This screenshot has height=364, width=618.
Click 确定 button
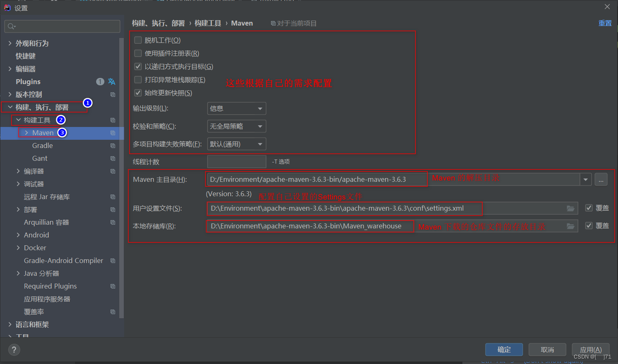tap(504, 350)
